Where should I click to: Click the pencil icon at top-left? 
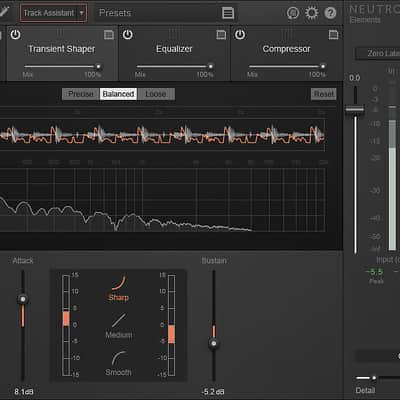pyautogui.click(x=4, y=12)
